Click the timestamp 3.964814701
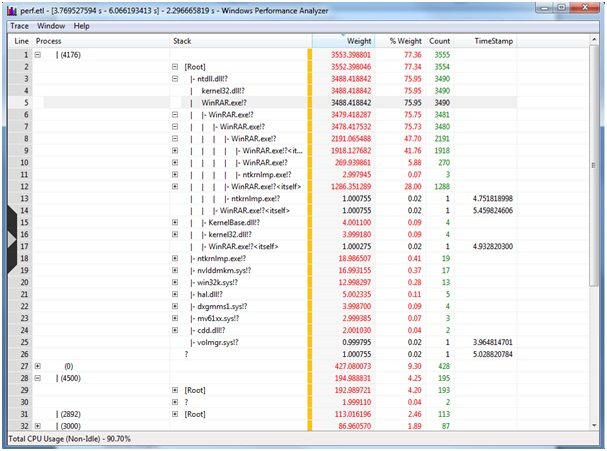Viewport: 607px width, 451px height. pyautogui.click(x=493, y=343)
